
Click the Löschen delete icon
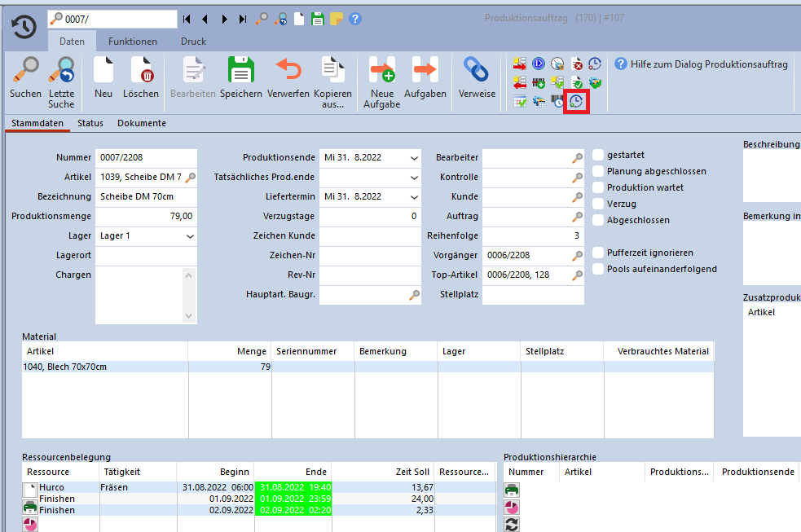pos(141,71)
